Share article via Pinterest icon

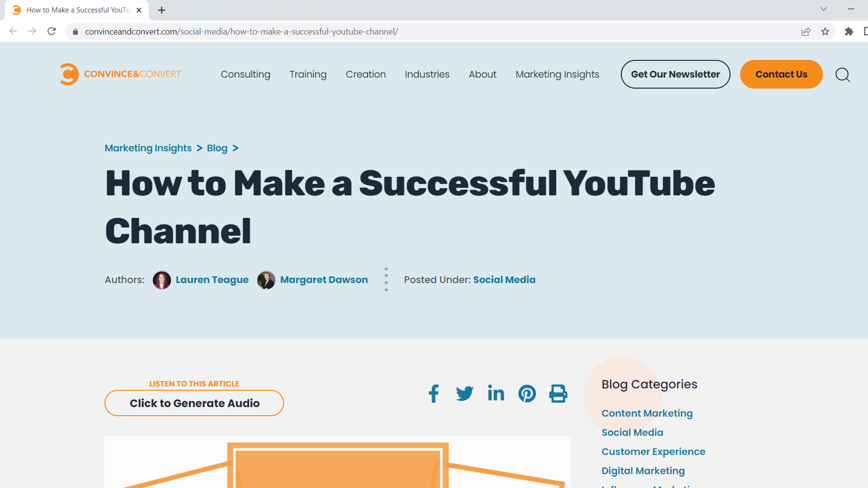point(527,394)
